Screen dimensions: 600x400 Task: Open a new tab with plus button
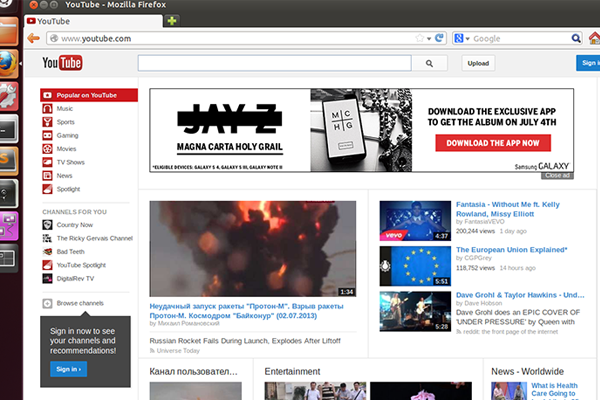coord(172,20)
